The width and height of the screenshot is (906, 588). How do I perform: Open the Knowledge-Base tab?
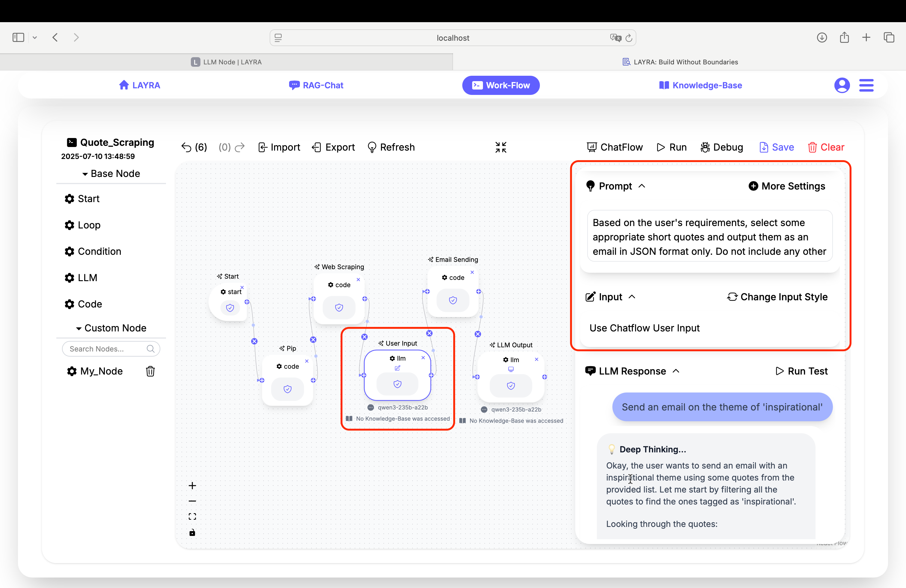(700, 85)
